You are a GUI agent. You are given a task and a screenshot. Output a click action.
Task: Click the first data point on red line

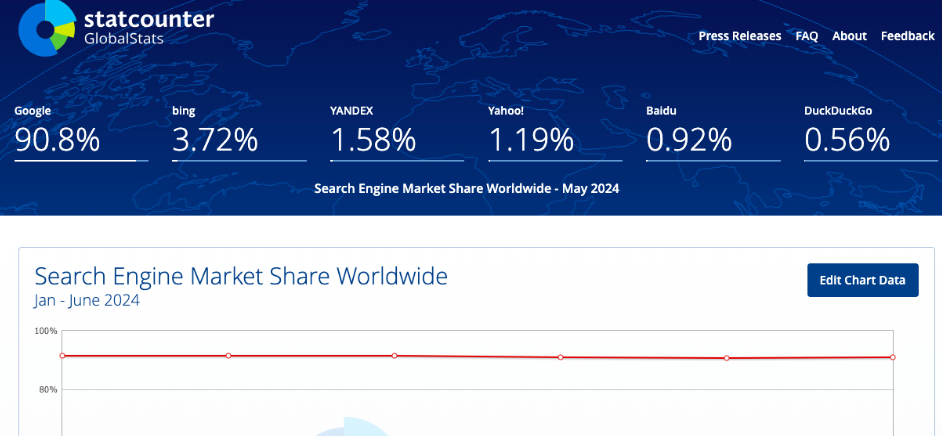62,355
